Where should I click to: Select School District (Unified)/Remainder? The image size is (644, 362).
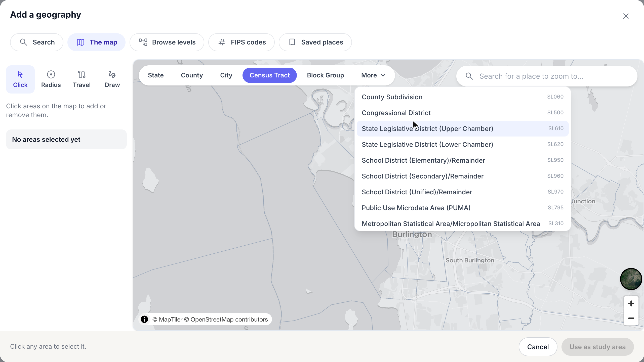463,192
